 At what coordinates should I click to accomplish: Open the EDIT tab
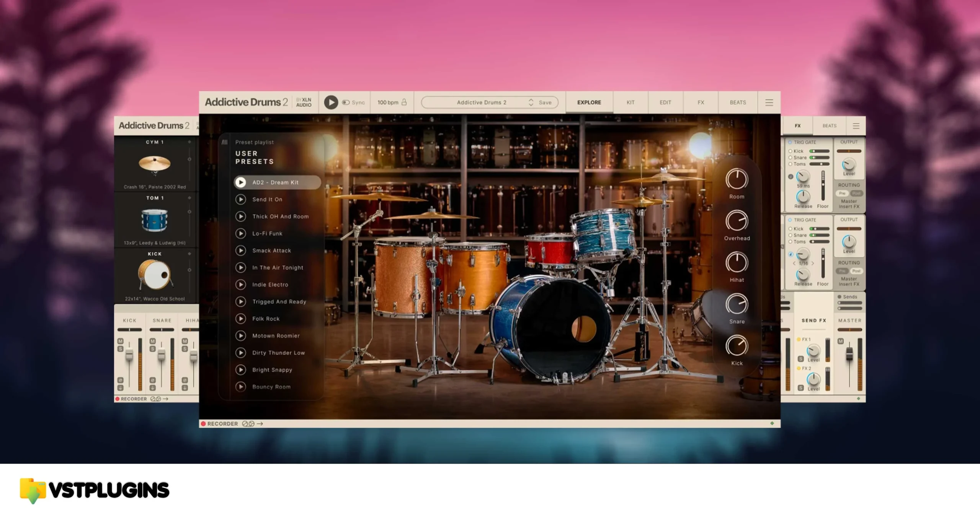pyautogui.click(x=665, y=102)
